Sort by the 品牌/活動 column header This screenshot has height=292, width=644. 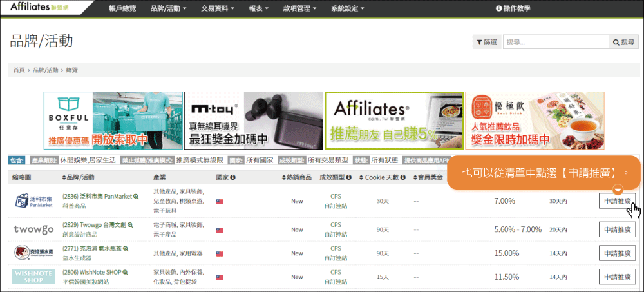pyautogui.click(x=78, y=177)
